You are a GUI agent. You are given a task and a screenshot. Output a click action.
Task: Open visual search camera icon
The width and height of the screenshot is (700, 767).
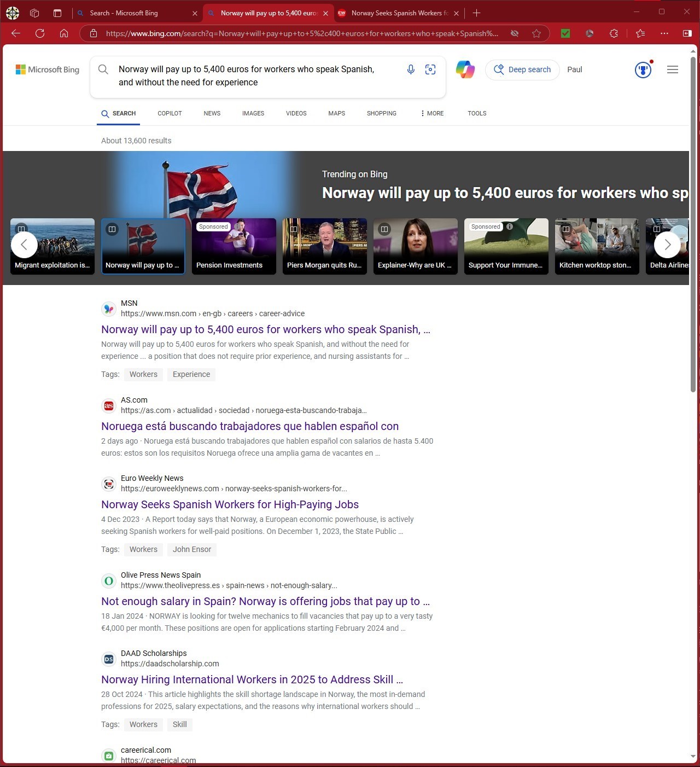(430, 69)
